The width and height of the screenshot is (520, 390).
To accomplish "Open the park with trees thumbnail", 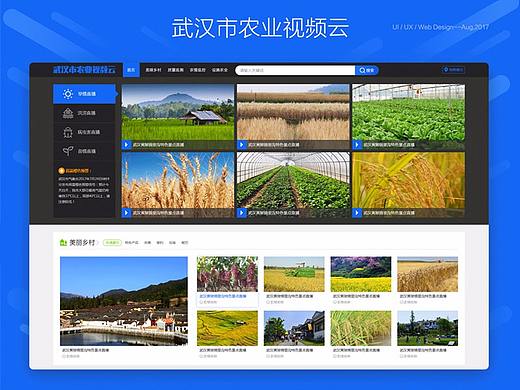I will click(x=427, y=328).
